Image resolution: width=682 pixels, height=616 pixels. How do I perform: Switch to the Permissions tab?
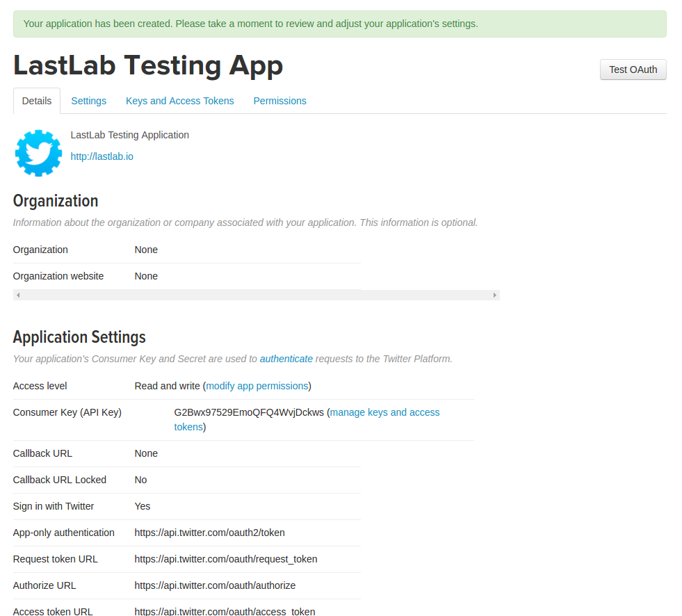click(x=279, y=101)
